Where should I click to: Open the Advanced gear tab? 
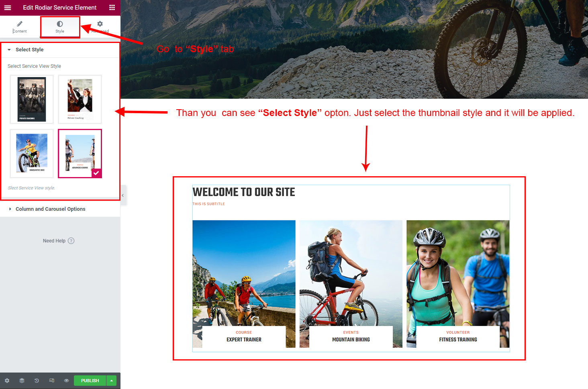pyautogui.click(x=100, y=27)
